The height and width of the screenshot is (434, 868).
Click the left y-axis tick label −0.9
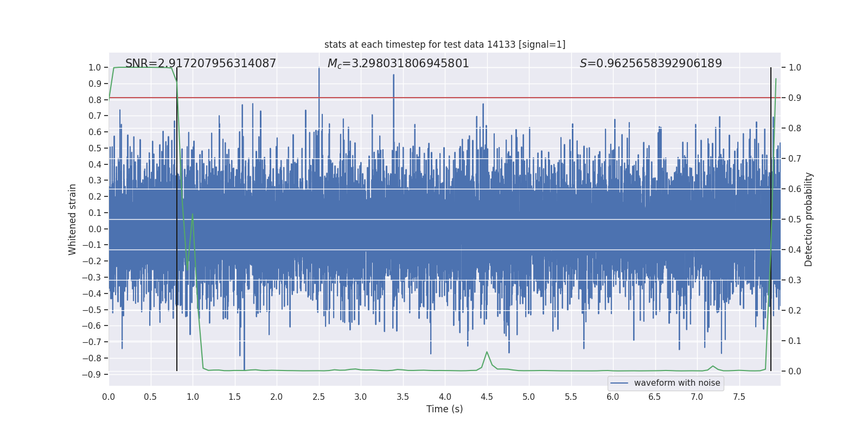point(91,374)
